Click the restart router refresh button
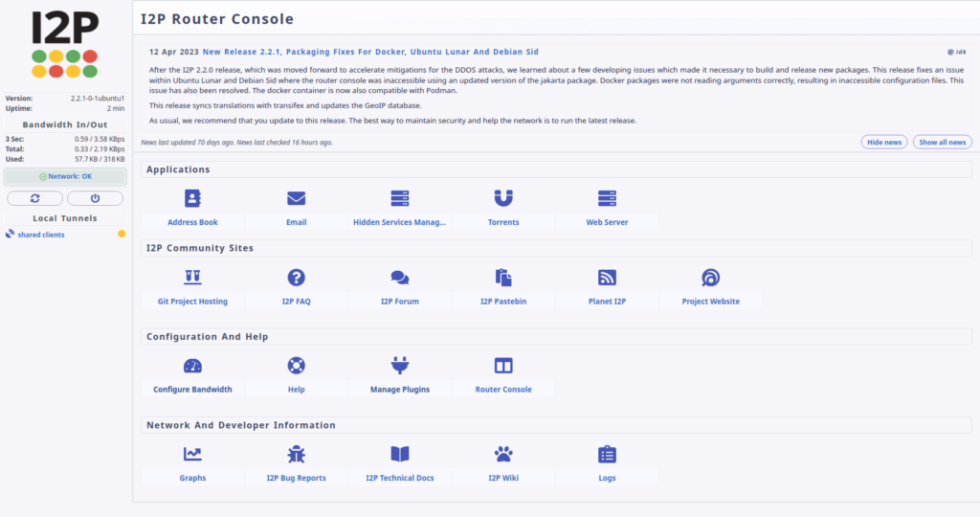The width and height of the screenshot is (980, 517). (x=35, y=198)
